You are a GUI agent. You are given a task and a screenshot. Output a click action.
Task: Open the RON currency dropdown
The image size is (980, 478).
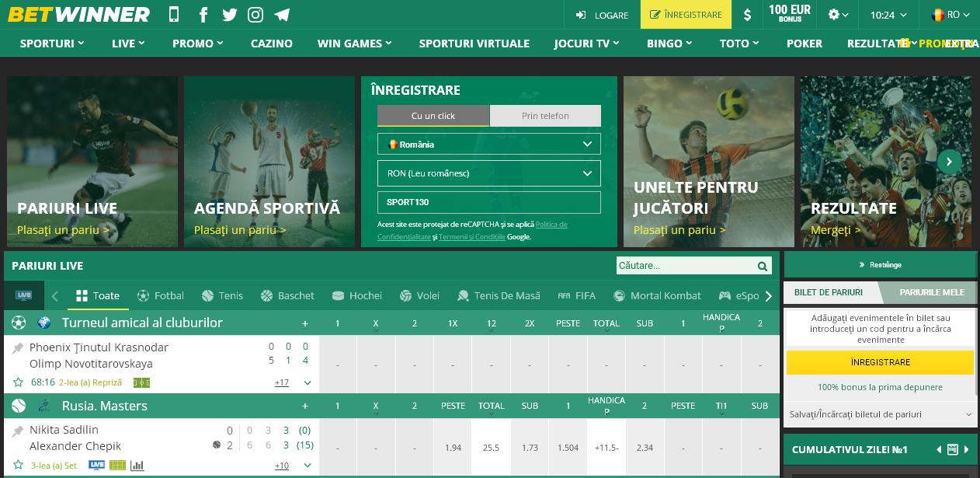click(x=489, y=173)
